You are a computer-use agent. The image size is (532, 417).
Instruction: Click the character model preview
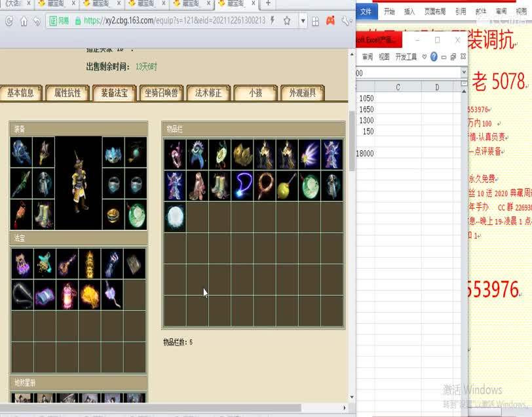tap(79, 184)
